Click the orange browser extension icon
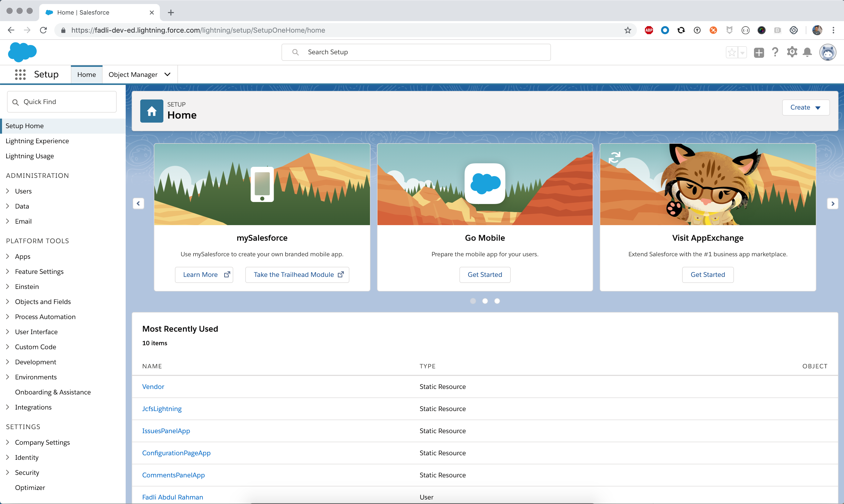Image resolution: width=844 pixels, height=504 pixels. [713, 30]
